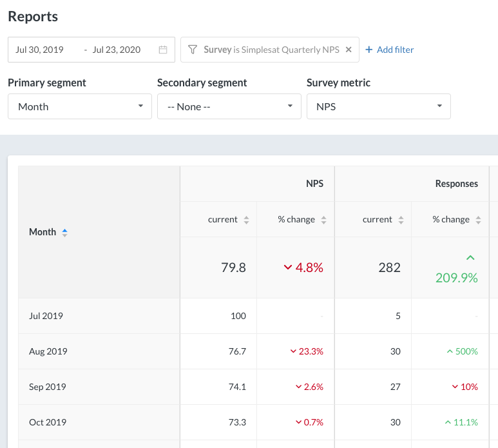Click the Jul 2019 responses count 5
Screen dimensions: 498x448
398,316
